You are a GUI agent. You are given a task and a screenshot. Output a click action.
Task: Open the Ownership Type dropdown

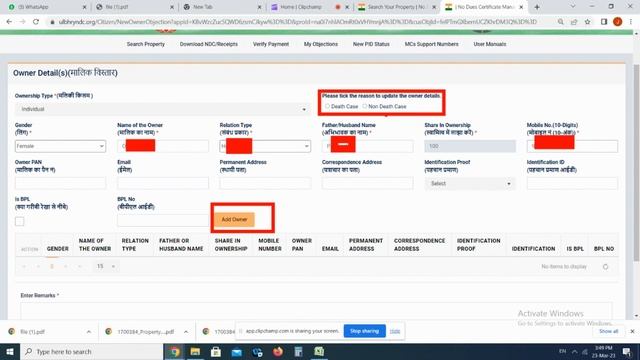[x=162, y=109]
